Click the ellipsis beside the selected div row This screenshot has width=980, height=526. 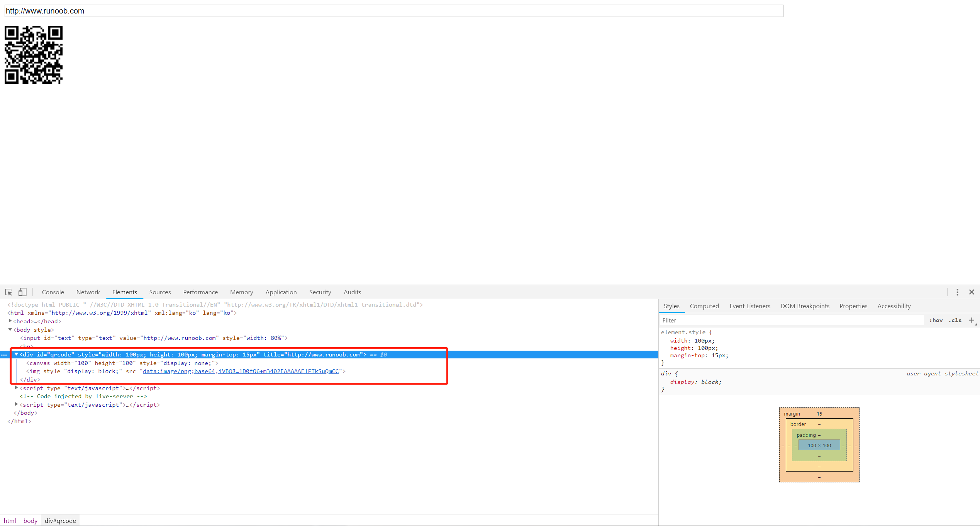pyautogui.click(x=4, y=355)
